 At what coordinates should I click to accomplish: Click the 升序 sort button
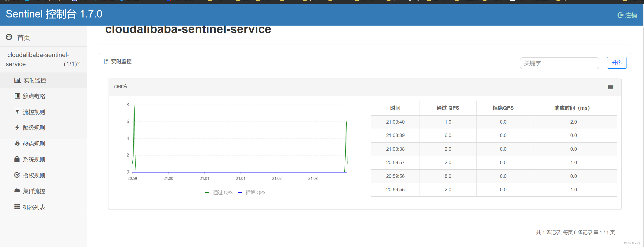617,63
